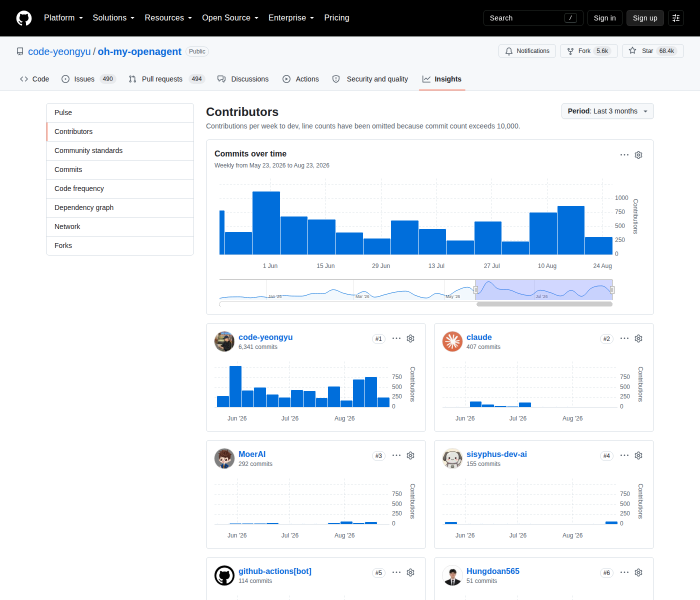Image resolution: width=700 pixels, height=600 pixels.
Task: Click MoerAI's avatar image
Action: point(224,458)
